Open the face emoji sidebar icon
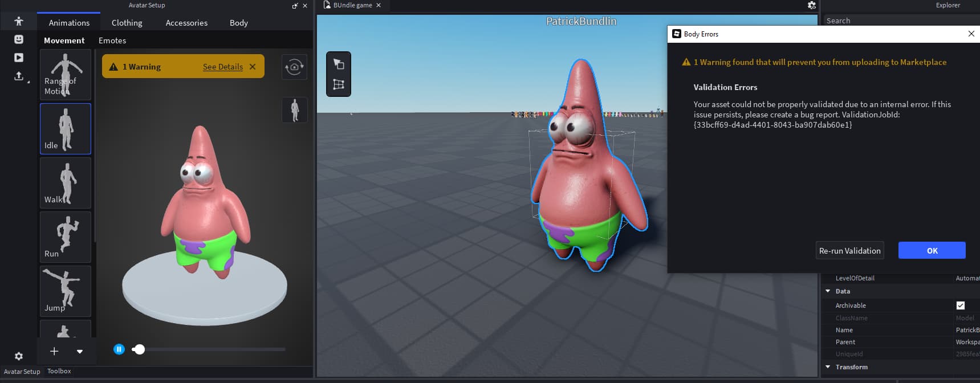This screenshot has width=980, height=383. tap(19, 39)
